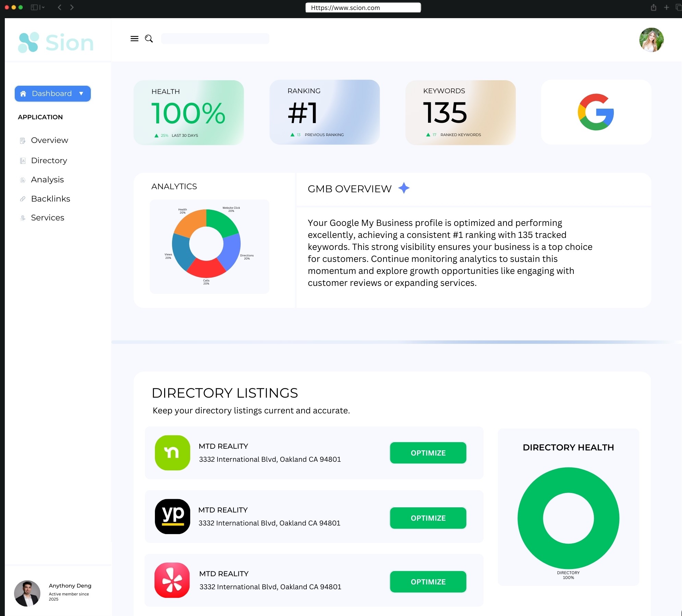
Task: Click the Keywords green up-trend arrow
Action: click(x=428, y=135)
